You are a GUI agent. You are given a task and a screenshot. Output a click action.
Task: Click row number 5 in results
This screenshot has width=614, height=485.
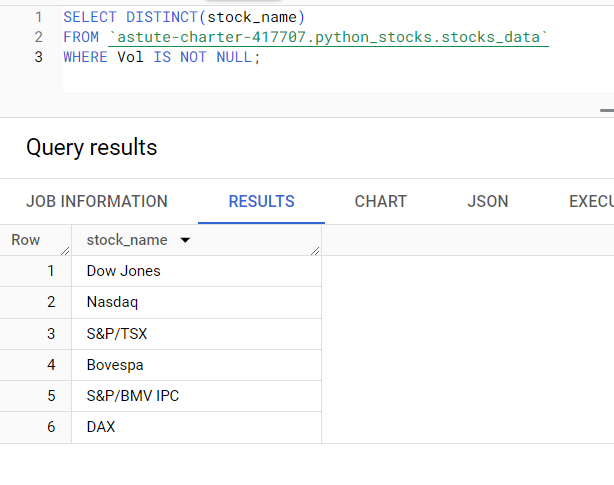click(51, 396)
